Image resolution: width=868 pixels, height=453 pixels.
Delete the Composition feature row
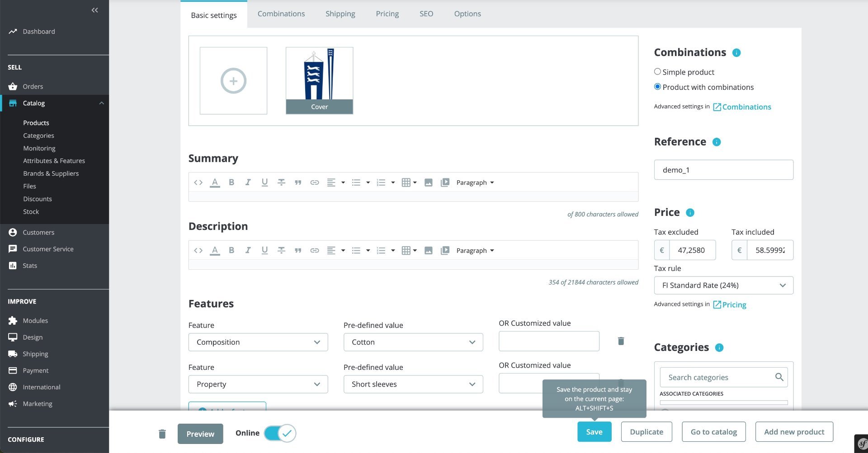pyautogui.click(x=621, y=341)
